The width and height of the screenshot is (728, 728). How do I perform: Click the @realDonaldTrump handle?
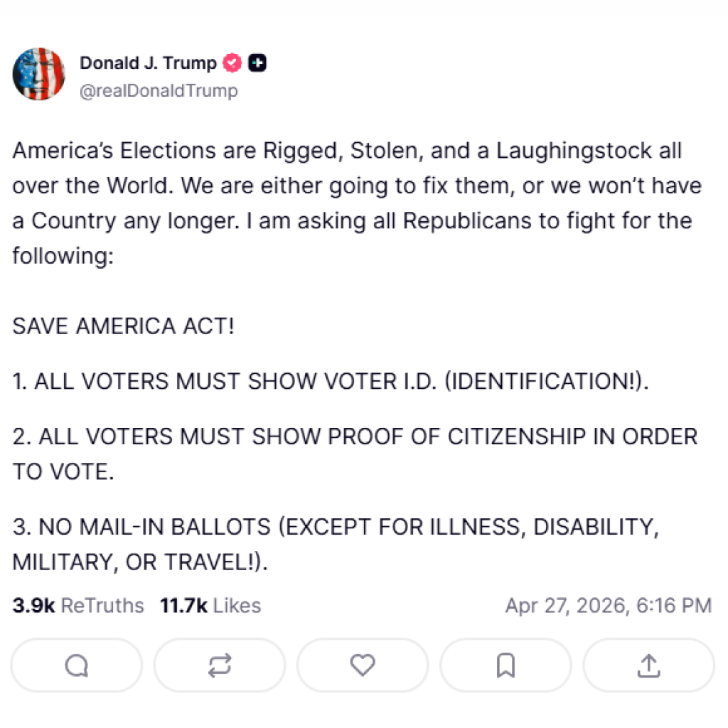pos(159,91)
